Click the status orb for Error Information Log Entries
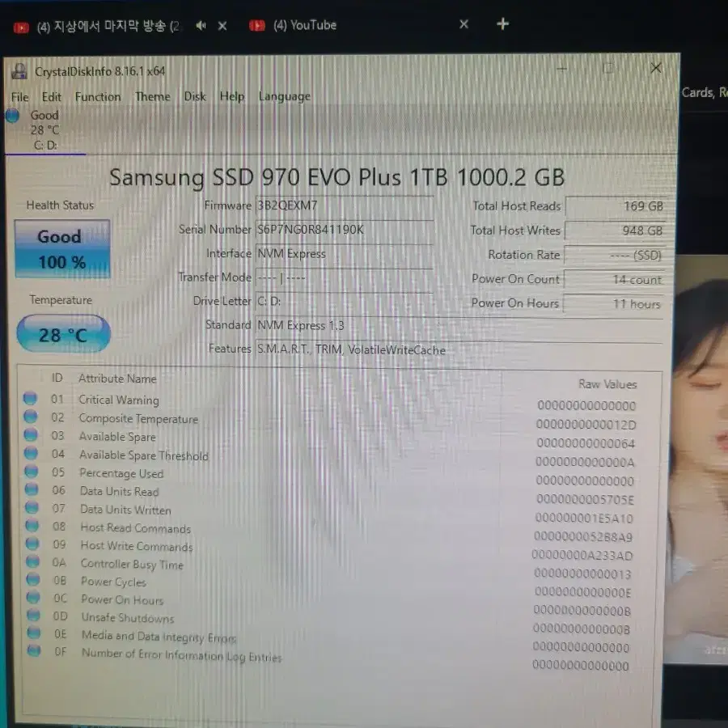Screen dimensions: 728x728 coord(34,650)
